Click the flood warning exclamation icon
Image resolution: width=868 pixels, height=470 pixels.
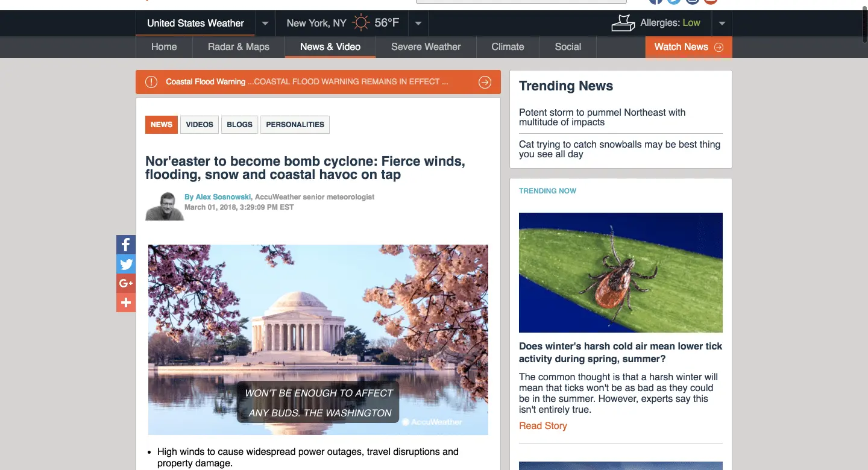(x=151, y=82)
